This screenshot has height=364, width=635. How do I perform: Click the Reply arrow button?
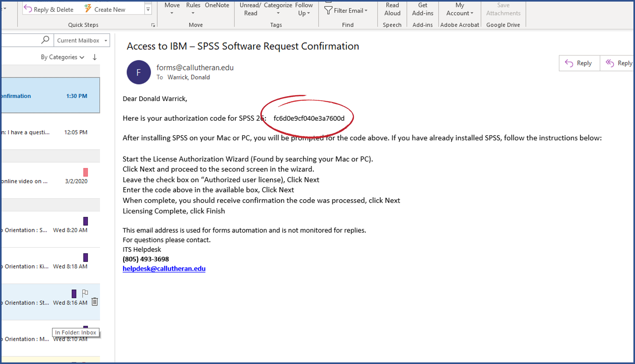point(579,63)
